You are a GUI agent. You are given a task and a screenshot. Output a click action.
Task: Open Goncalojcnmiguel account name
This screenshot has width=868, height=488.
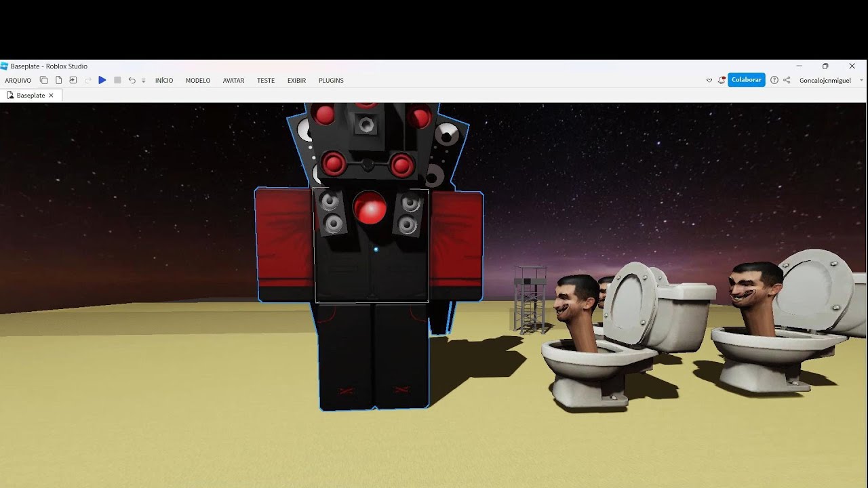825,80
